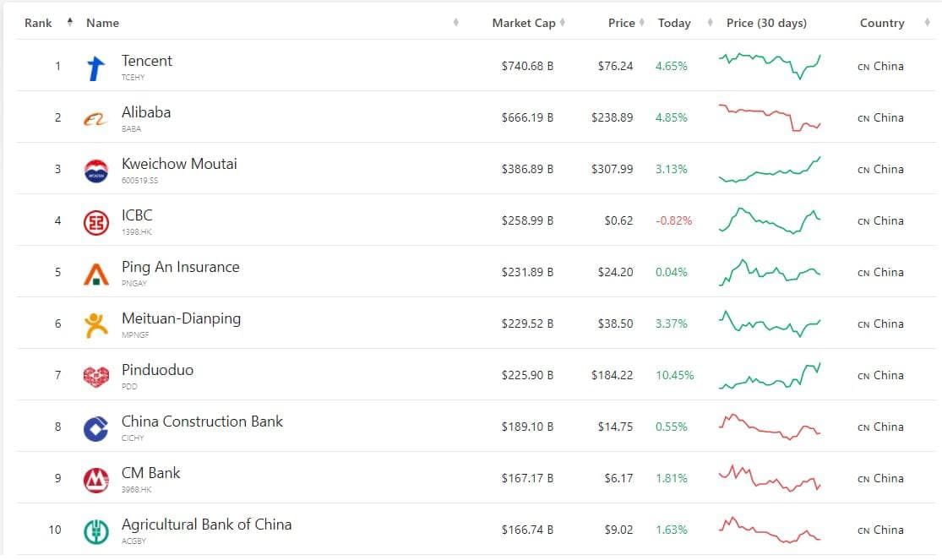Image resolution: width=942 pixels, height=560 pixels.
Task: Click the Pinduoduo logo icon
Action: 95,377
